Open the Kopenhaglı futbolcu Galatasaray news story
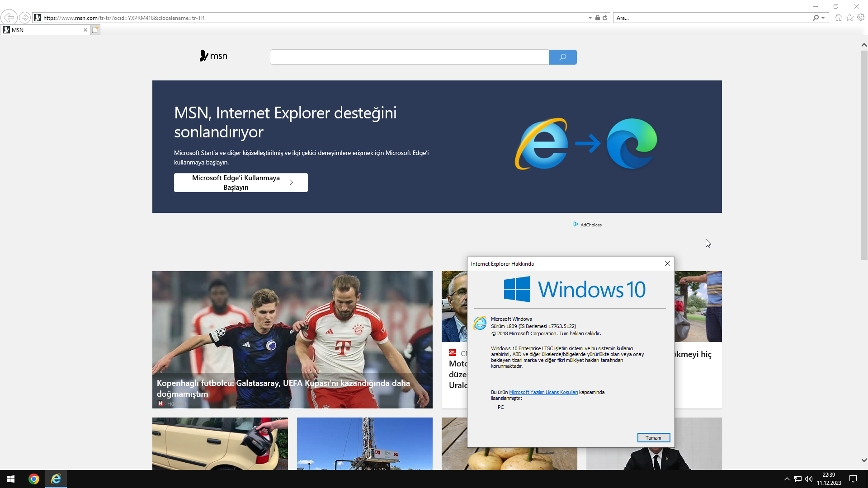868x488 pixels. pyautogui.click(x=292, y=340)
